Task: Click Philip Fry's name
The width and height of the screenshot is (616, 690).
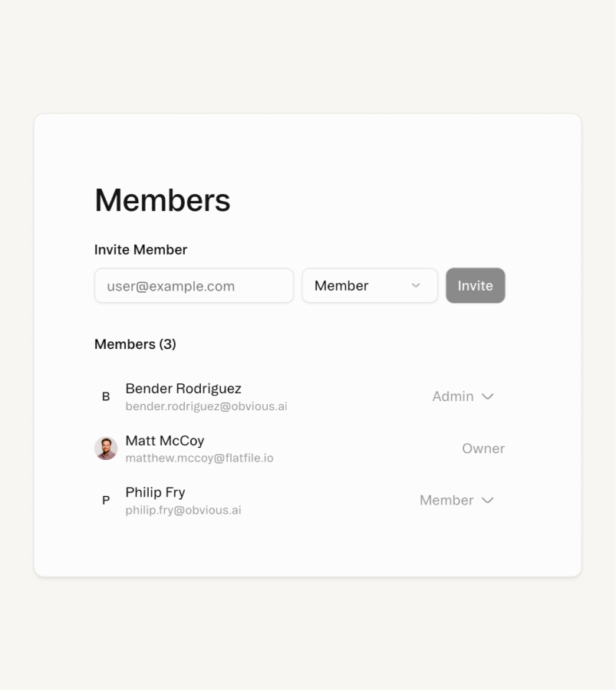Action: [155, 491]
